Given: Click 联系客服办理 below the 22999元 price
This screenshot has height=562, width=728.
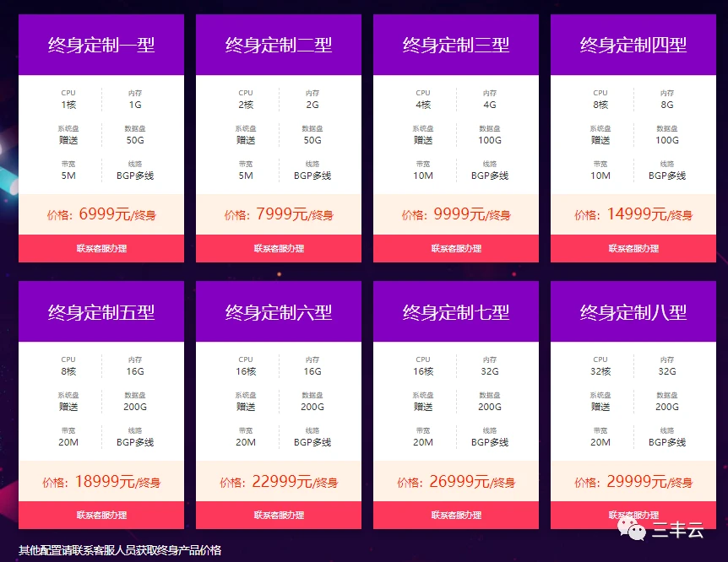Looking at the screenshot, I should 279,515.
